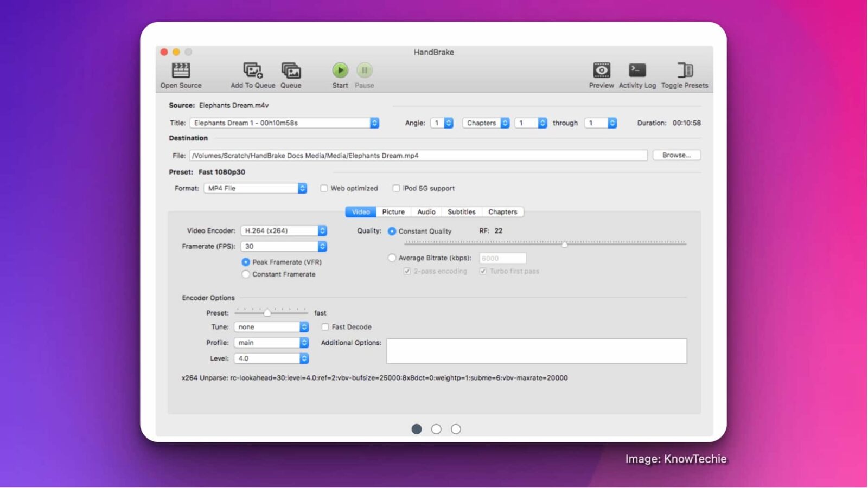This screenshot has width=868, height=488.
Task: Select Average Bitrate (kbps) radio button
Action: (x=392, y=258)
